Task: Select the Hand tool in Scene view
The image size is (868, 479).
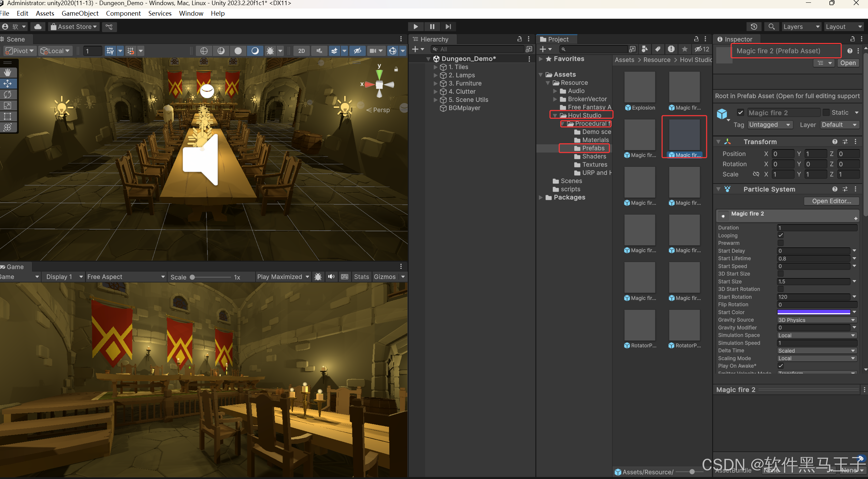Action: pyautogui.click(x=8, y=72)
